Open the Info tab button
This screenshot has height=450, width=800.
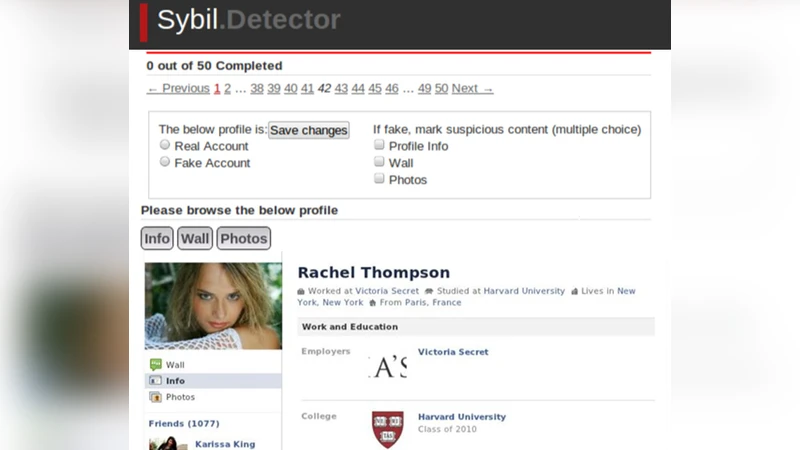(x=157, y=238)
